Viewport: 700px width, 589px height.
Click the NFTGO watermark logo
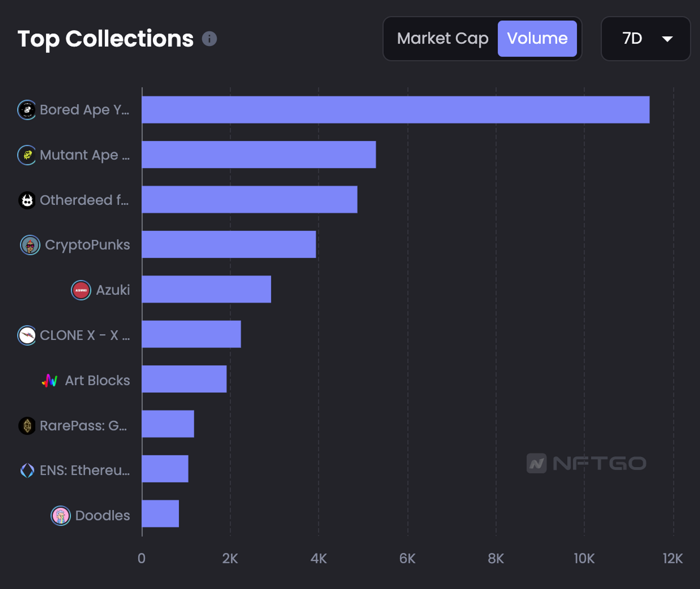586,463
